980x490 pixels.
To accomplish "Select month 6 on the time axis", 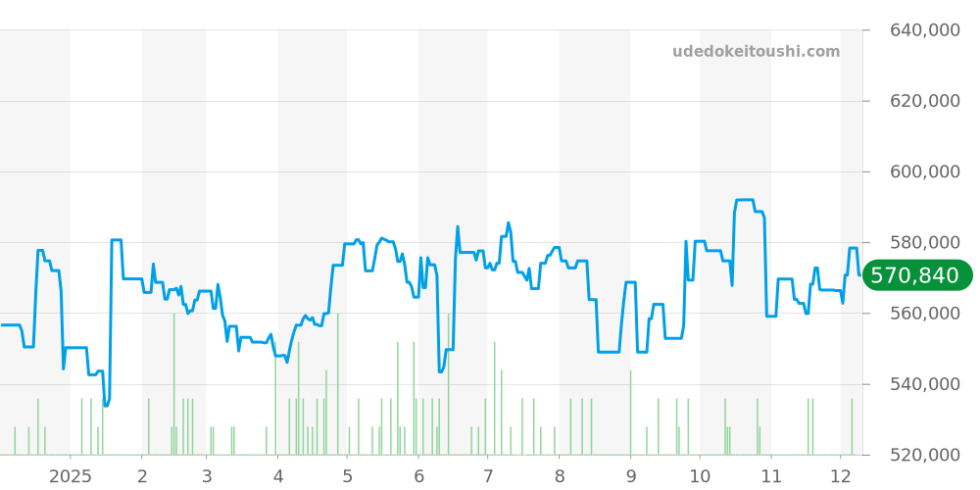I will pos(418,477).
